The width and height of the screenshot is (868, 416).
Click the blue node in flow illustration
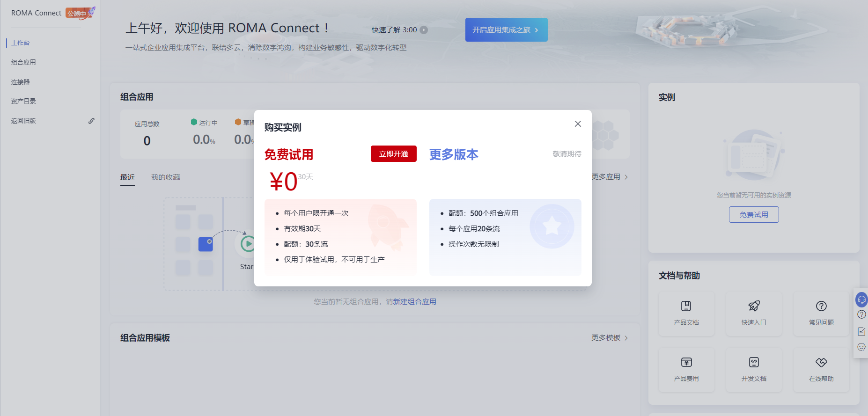pyautogui.click(x=206, y=244)
